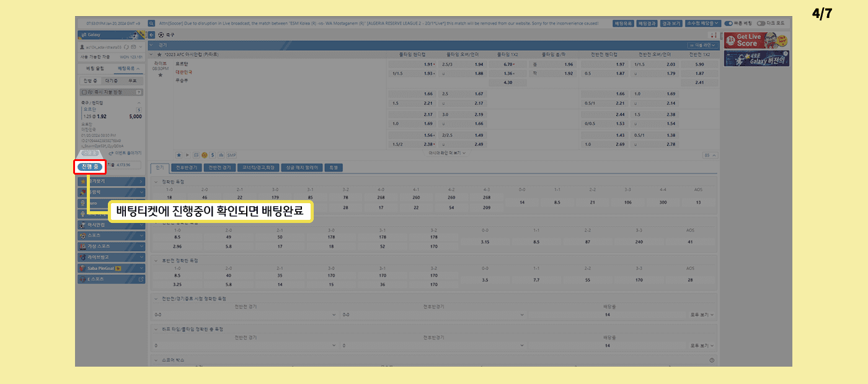Select the 6.70 풀타임 1X2 odds for 요르단
868x384 pixels.
tap(507, 64)
